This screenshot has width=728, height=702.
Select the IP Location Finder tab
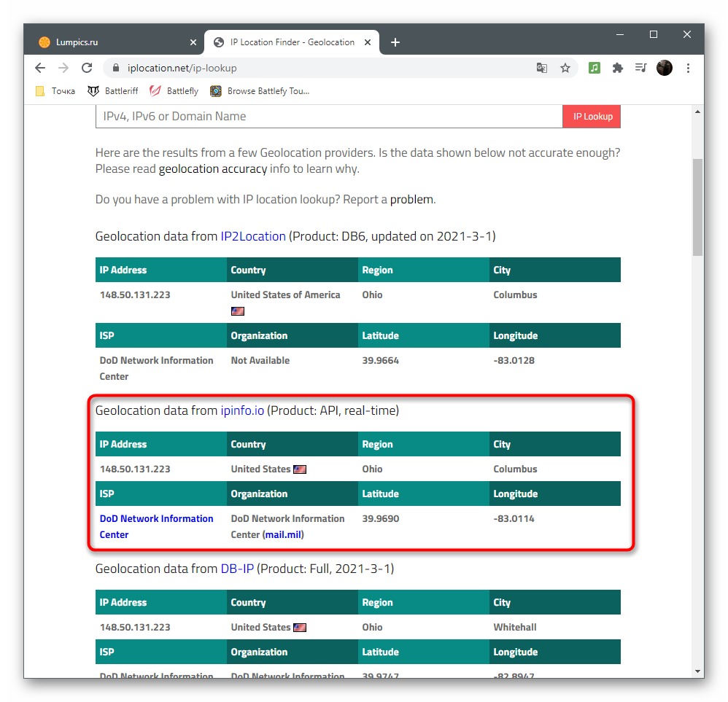[x=292, y=42]
